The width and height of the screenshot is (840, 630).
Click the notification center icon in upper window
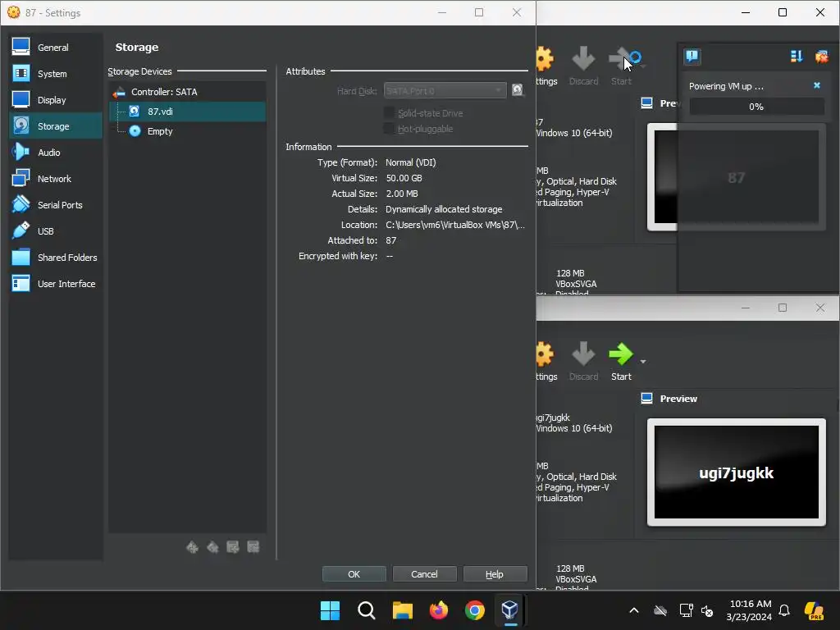pyautogui.click(x=692, y=57)
